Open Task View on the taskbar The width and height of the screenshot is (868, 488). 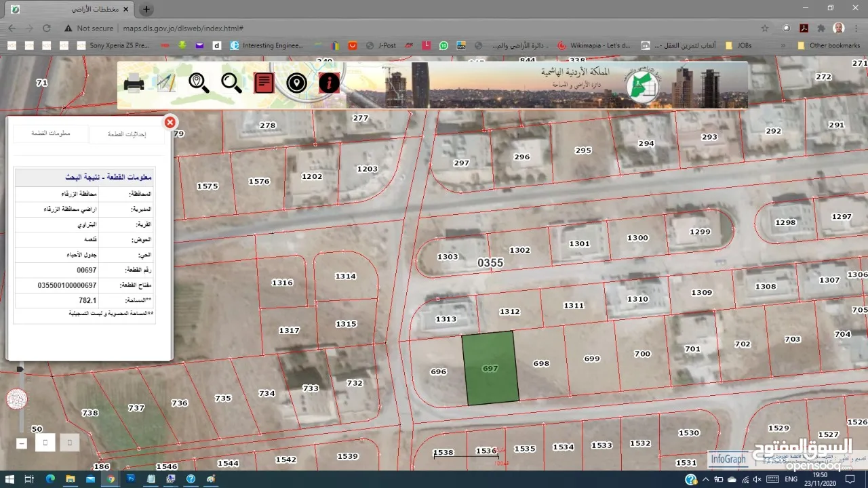point(29,479)
